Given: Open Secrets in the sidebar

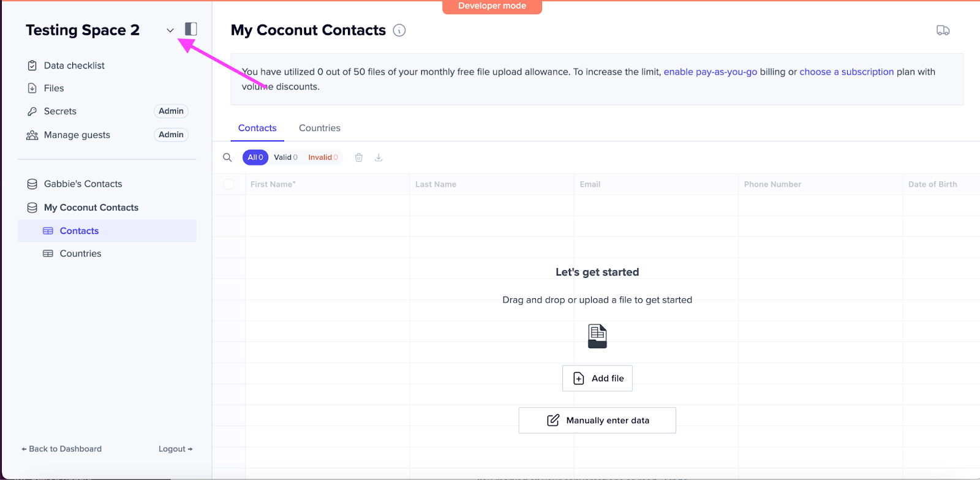Looking at the screenshot, I should pos(60,111).
